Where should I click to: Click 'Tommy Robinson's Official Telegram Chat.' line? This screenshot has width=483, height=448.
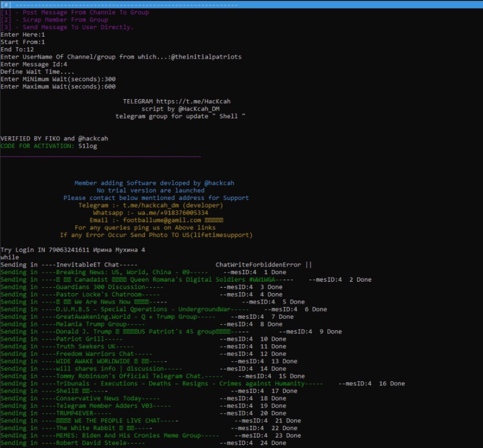click(x=152, y=376)
